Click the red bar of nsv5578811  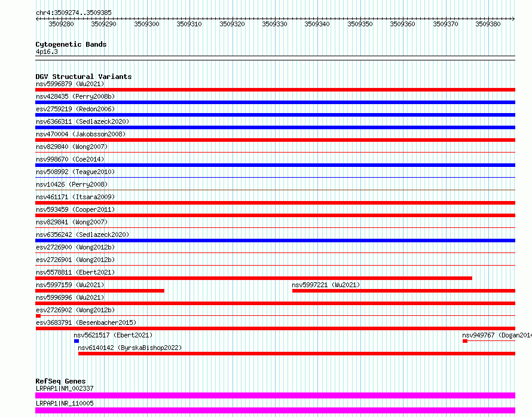(x=254, y=278)
